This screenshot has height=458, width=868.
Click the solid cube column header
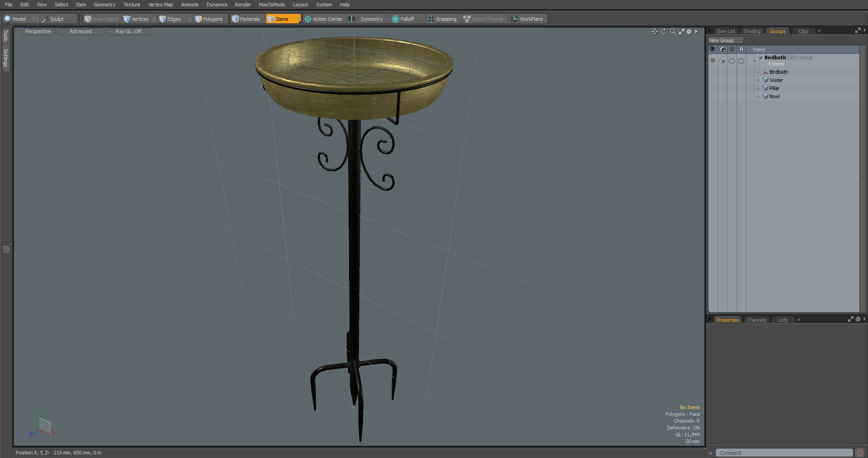tap(741, 49)
